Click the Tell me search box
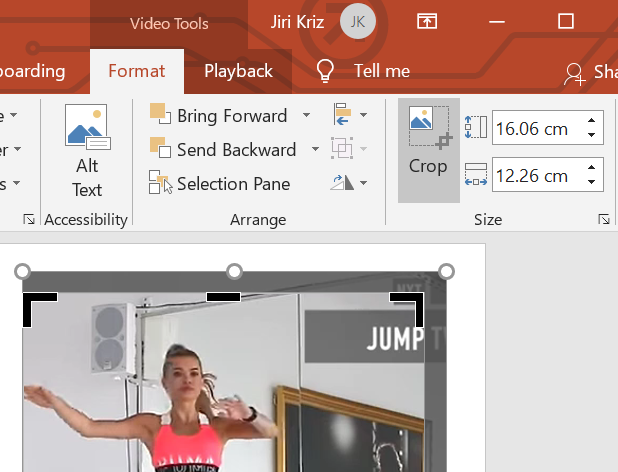Image resolution: width=618 pixels, height=472 pixels. (x=382, y=71)
